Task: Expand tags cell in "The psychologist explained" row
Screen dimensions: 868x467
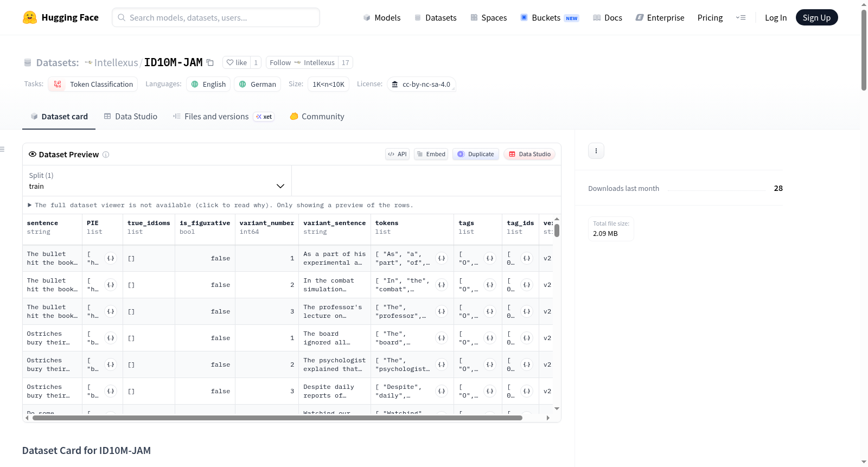Action: click(490, 364)
